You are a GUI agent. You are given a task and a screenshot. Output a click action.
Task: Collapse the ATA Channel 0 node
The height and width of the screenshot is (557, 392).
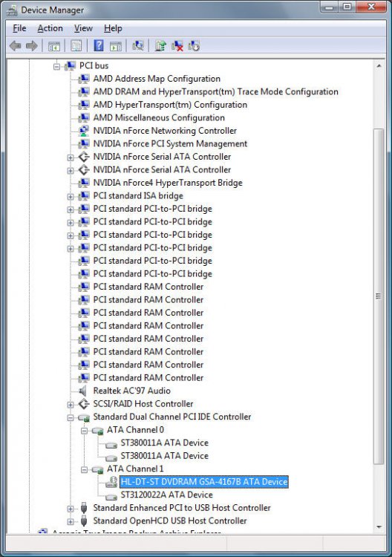coord(84,431)
